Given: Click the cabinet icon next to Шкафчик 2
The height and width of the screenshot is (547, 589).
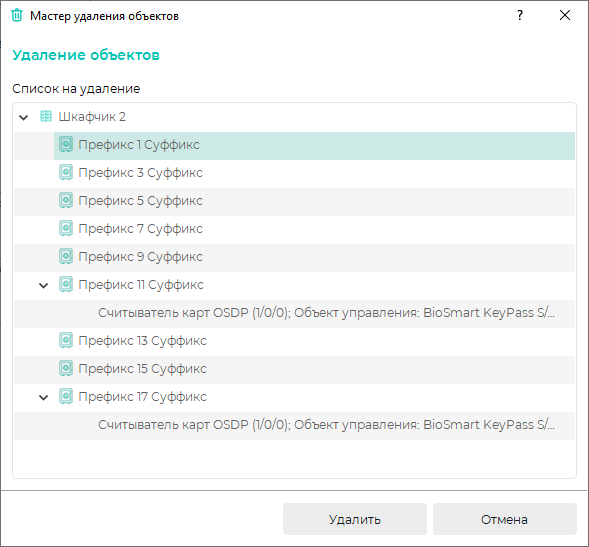Looking at the screenshot, I should coord(46,117).
